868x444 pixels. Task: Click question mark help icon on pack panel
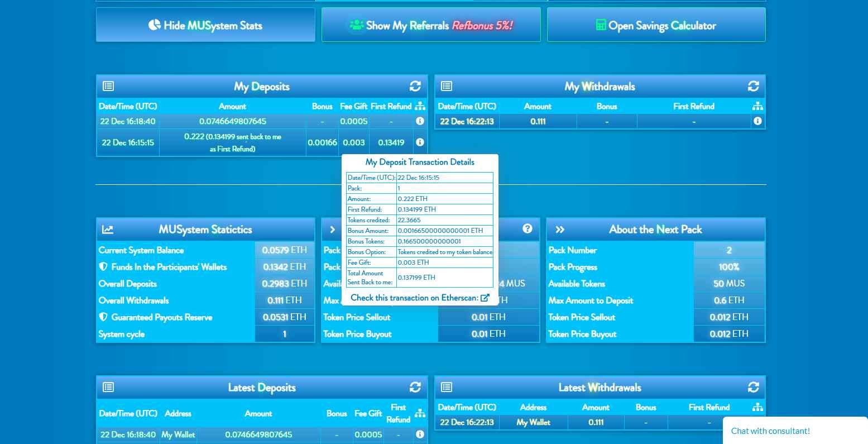(x=527, y=228)
